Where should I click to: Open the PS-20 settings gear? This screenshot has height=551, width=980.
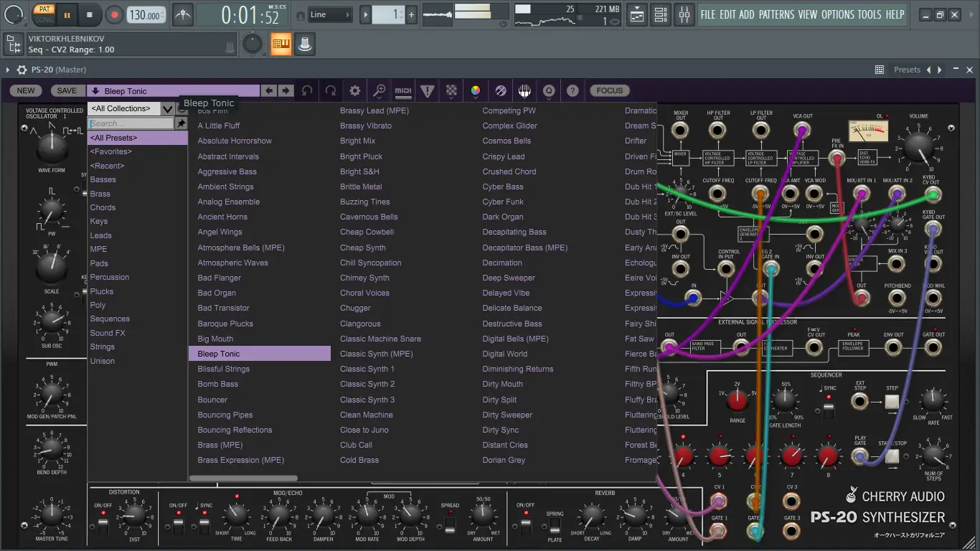pyautogui.click(x=354, y=91)
